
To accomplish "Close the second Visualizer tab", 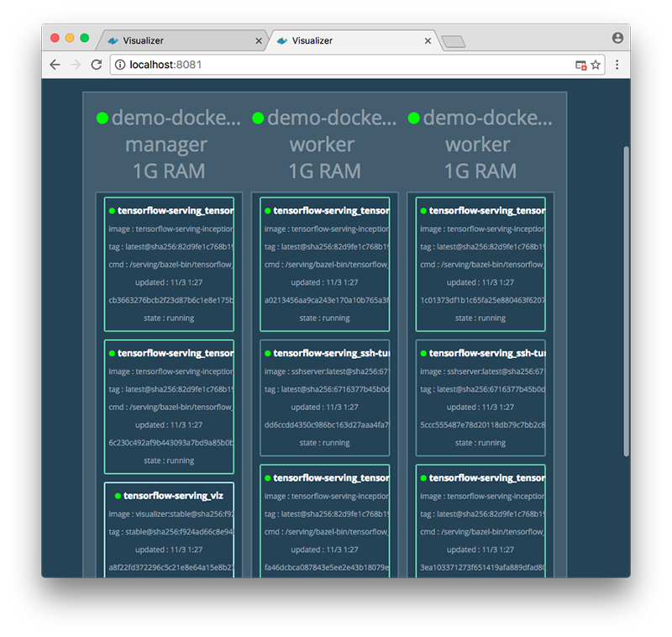I will (x=428, y=40).
